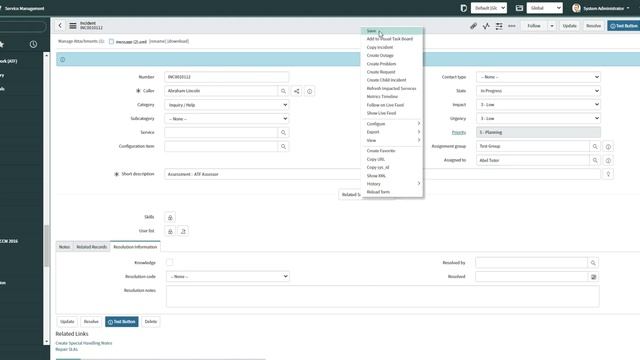640x360 pixels.
Task: Open the Resolution code dropdown
Action: click(228, 276)
